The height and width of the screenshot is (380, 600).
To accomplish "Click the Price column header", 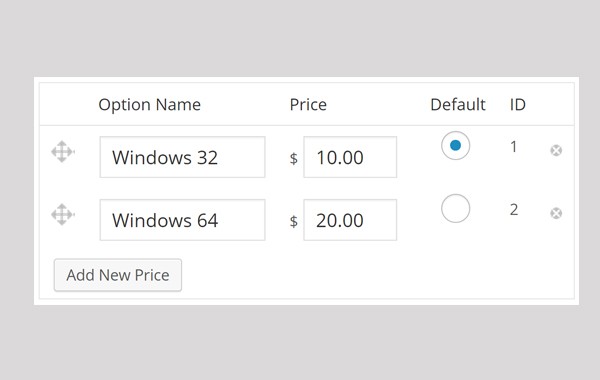I will pyautogui.click(x=308, y=104).
